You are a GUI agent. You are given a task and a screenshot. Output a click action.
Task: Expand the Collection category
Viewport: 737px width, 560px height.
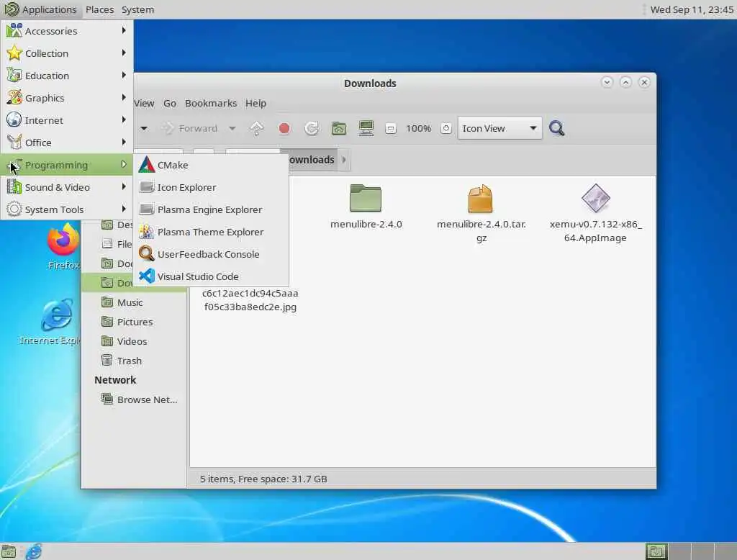click(x=67, y=53)
